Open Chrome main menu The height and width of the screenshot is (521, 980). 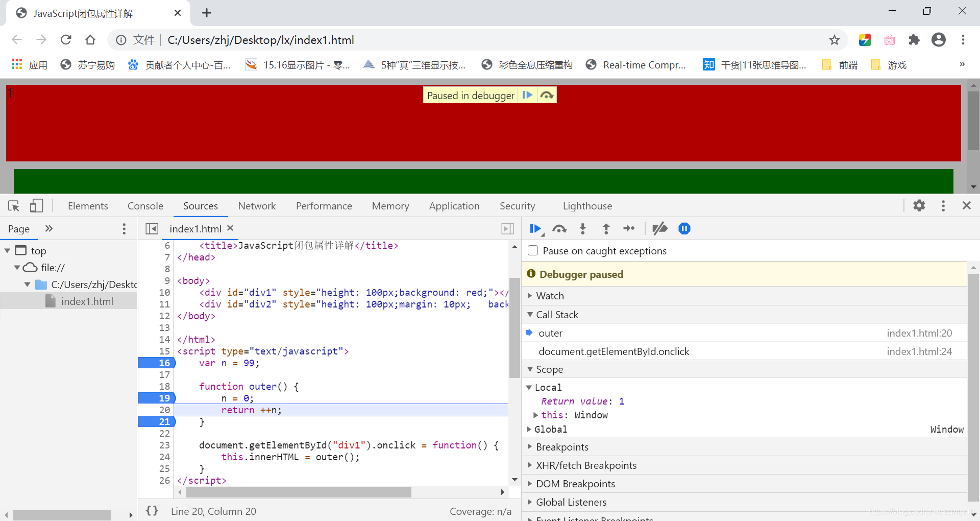[x=963, y=40]
